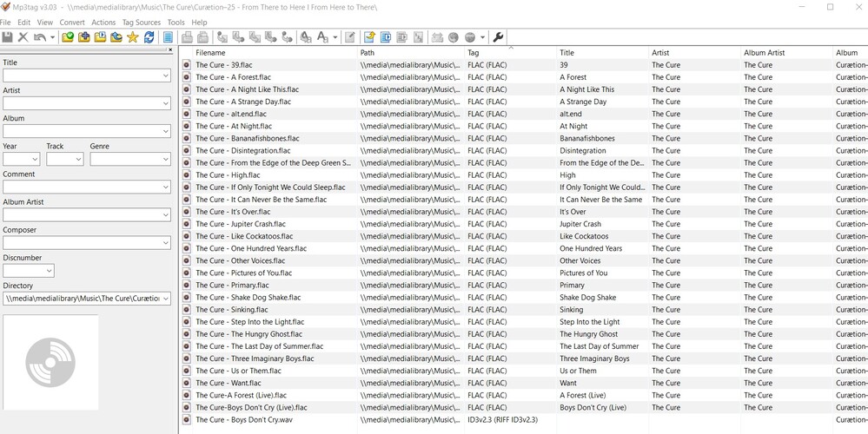Select file 'The Cure - Jupiter Crash.flac'
The width and height of the screenshot is (868, 434).
click(x=241, y=224)
